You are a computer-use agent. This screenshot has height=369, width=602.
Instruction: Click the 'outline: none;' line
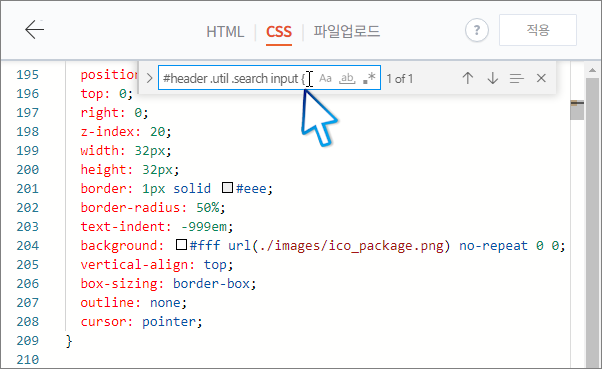pos(134,303)
